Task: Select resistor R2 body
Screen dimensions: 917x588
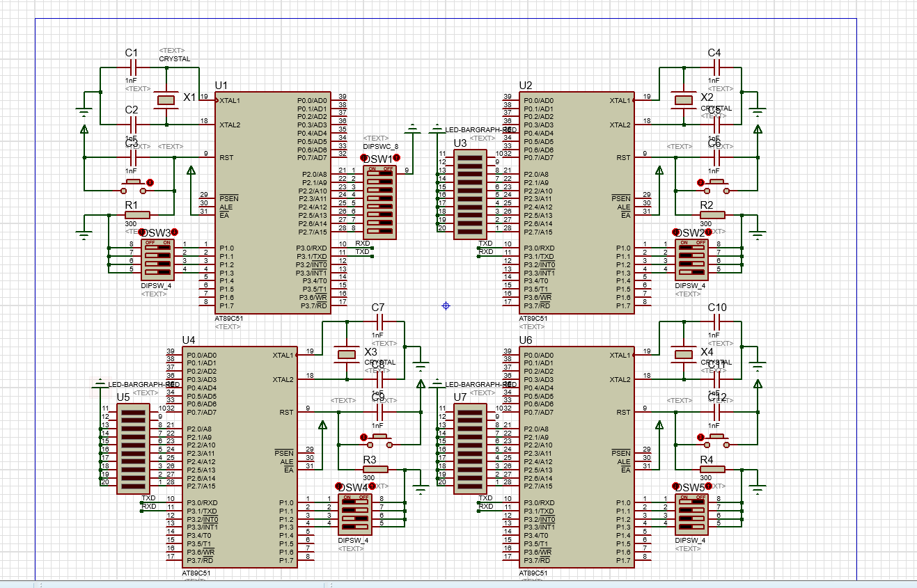Action: click(x=712, y=215)
